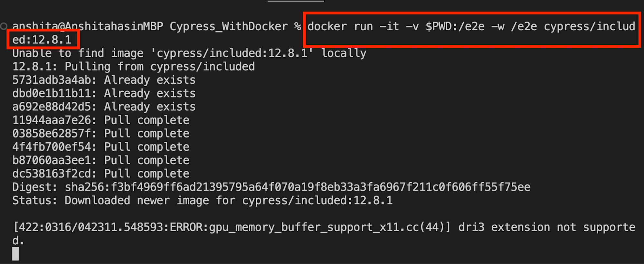The width and height of the screenshot is (644, 264).
Task: Click the blinking terminal cursor block
Action: 15,254
